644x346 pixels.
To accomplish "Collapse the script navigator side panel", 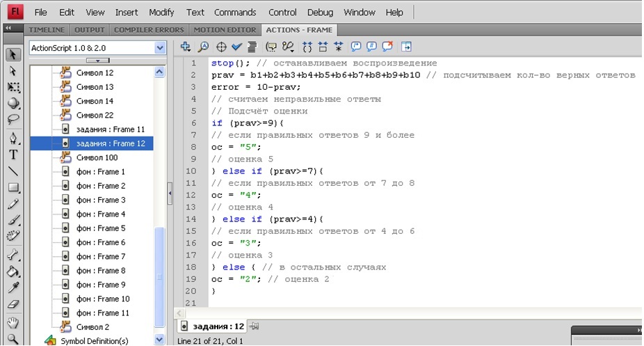I will click(170, 193).
